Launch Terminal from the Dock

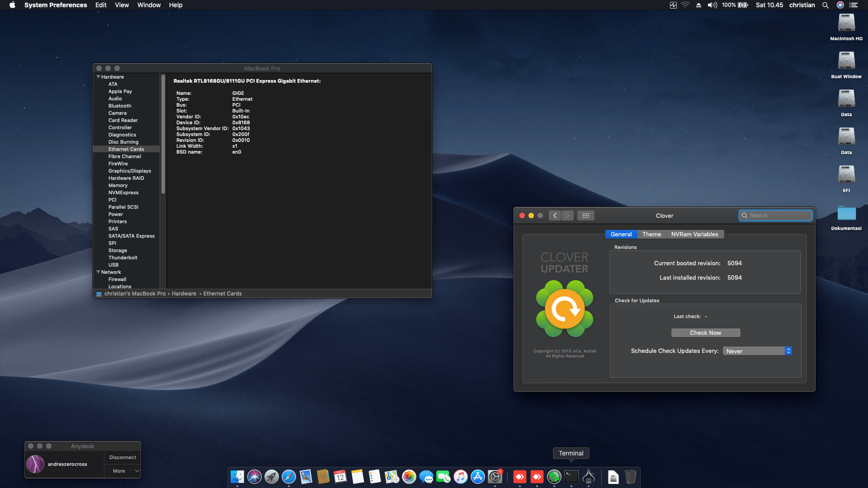[571, 477]
